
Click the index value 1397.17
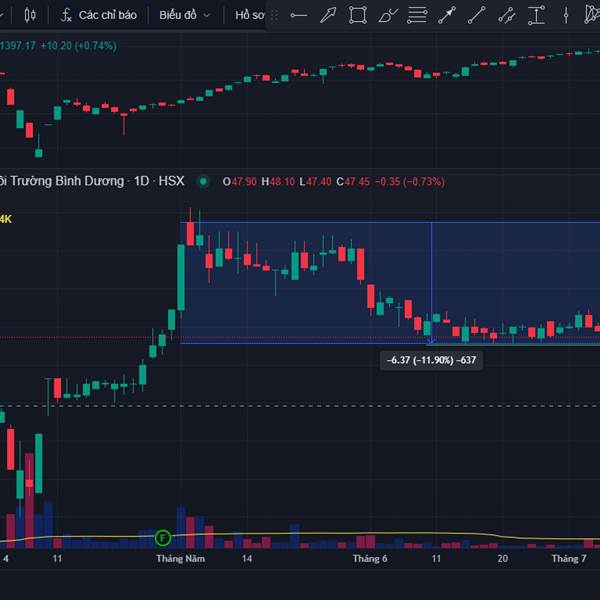18,46
